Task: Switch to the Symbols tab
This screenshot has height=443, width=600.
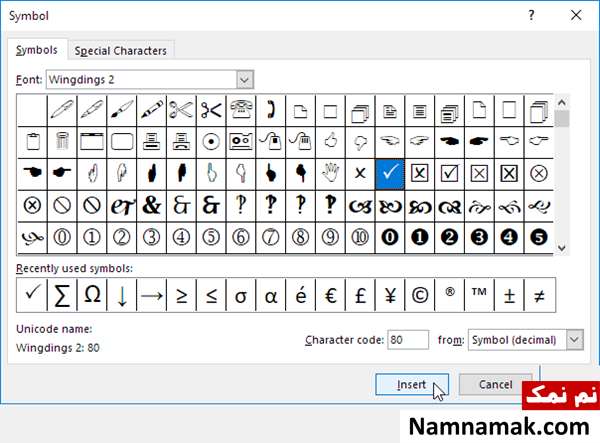Action: tap(37, 50)
